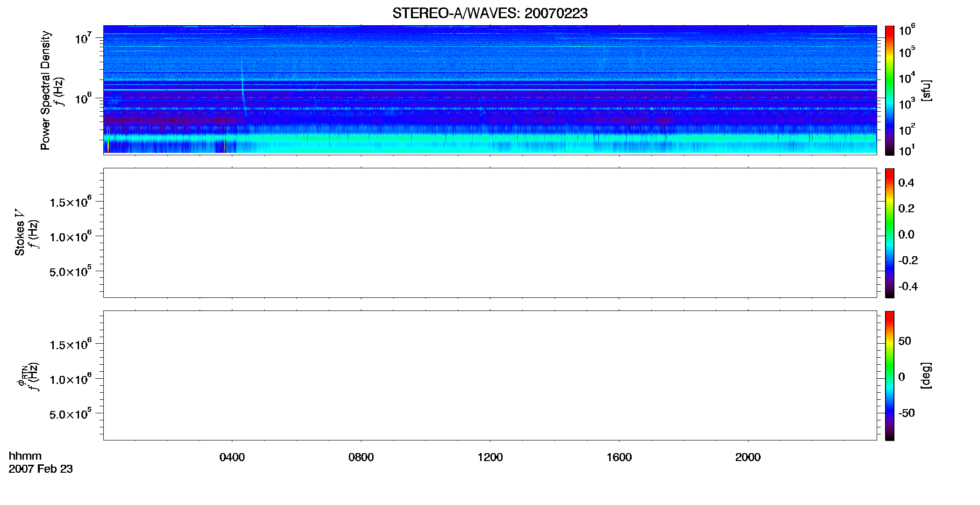Click the 5.0×10^5 tick of the φ RTN panel

71,413
